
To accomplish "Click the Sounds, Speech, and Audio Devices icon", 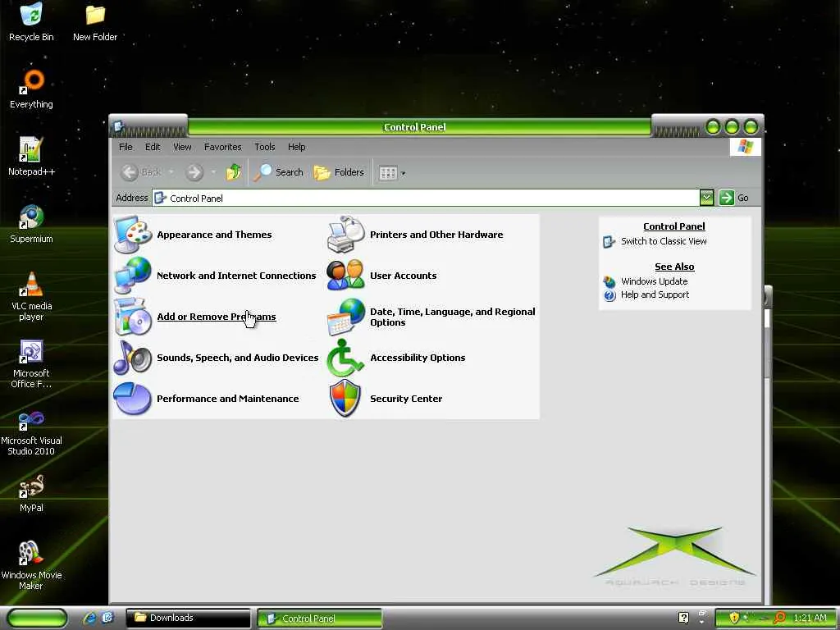I will pos(132,358).
